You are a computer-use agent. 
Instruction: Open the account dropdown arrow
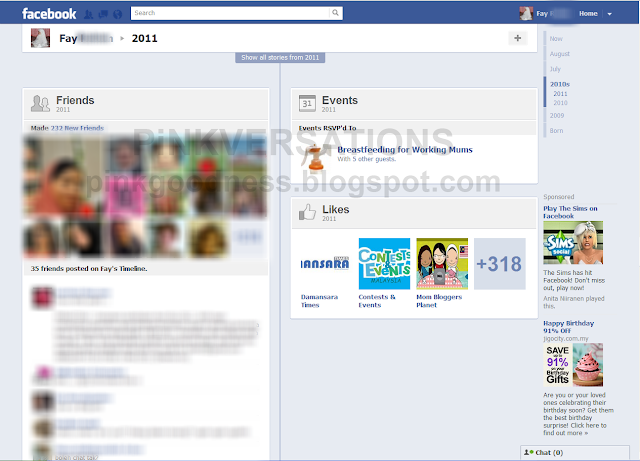(x=609, y=14)
